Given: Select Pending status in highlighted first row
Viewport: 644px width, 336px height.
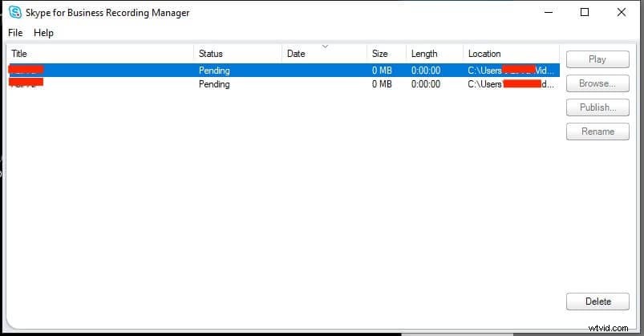Looking at the screenshot, I should (x=214, y=71).
